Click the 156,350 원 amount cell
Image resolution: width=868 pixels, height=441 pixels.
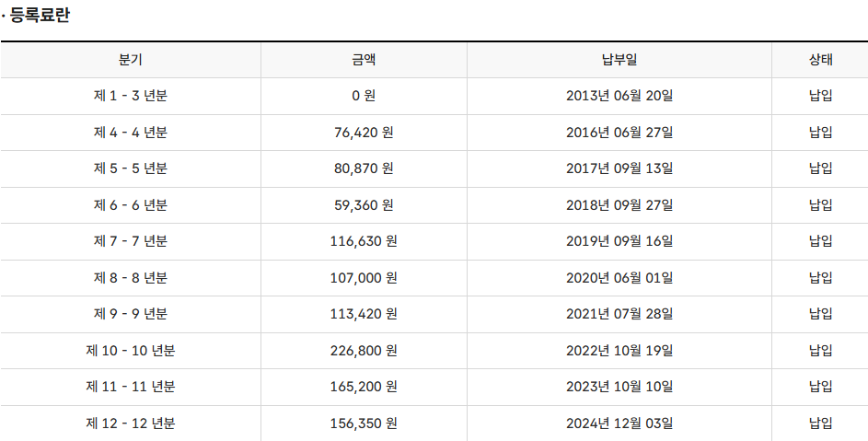coord(364,424)
